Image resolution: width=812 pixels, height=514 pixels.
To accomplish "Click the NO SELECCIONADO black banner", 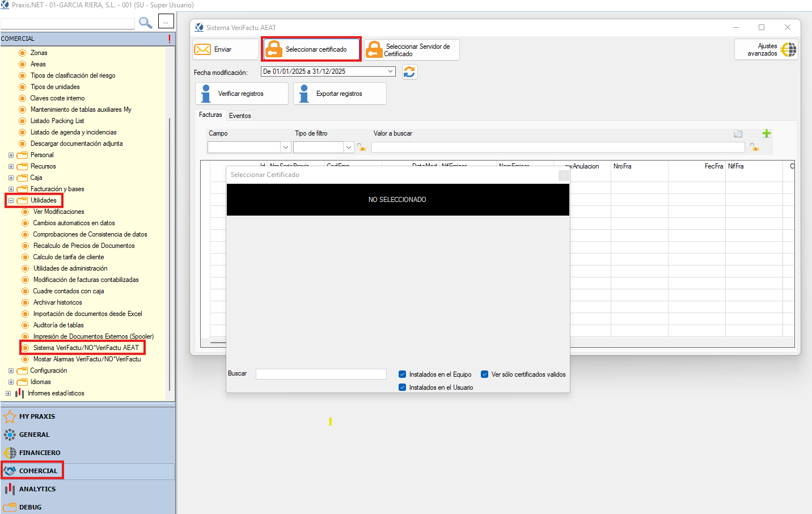I will (397, 200).
